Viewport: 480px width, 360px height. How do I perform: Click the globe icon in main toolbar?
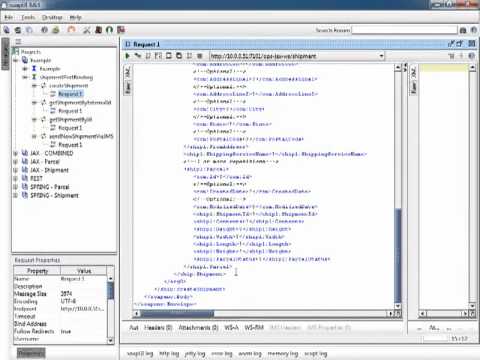44,30
